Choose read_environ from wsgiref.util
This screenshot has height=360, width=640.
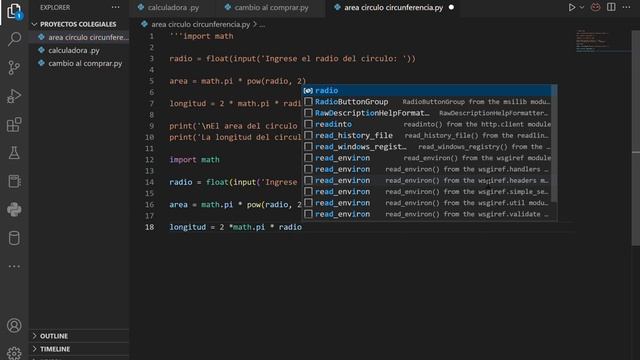[427, 203]
